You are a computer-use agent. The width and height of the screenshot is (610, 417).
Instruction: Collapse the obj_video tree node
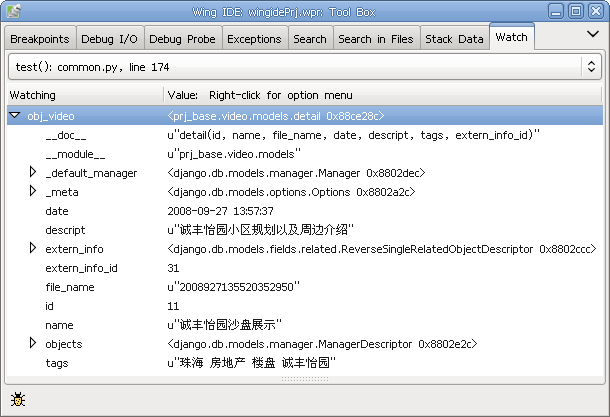click(x=14, y=116)
